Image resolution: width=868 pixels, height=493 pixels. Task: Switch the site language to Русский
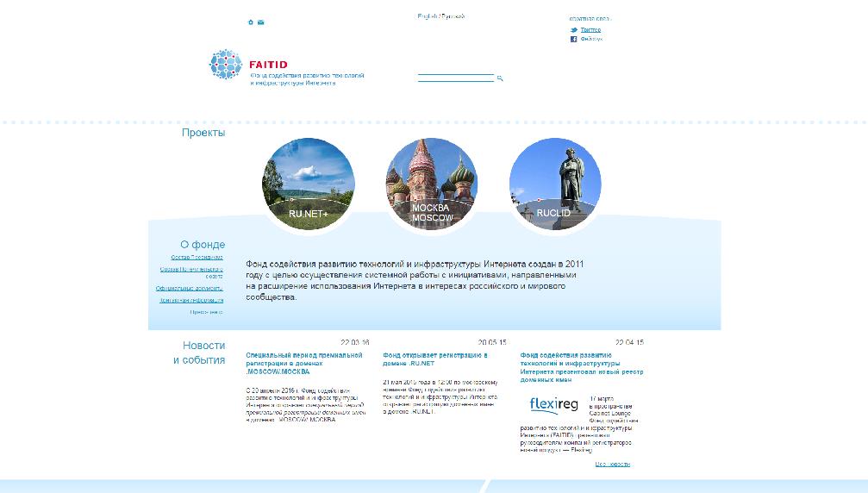click(453, 16)
